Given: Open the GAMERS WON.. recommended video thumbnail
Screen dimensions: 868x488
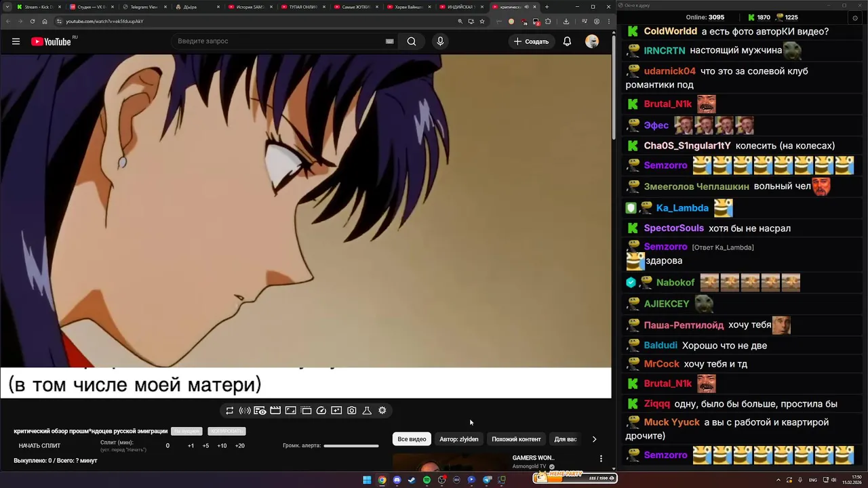Looking at the screenshot, I should [x=450, y=463].
